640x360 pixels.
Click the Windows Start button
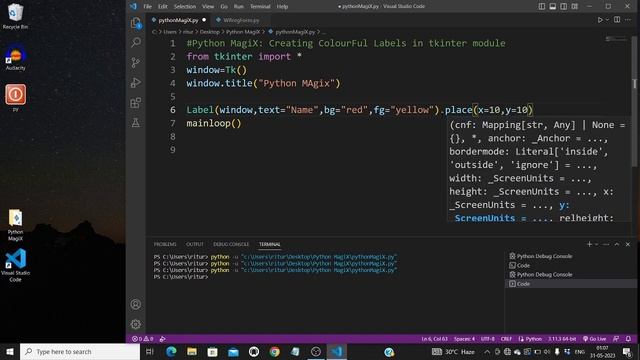coord(10,351)
